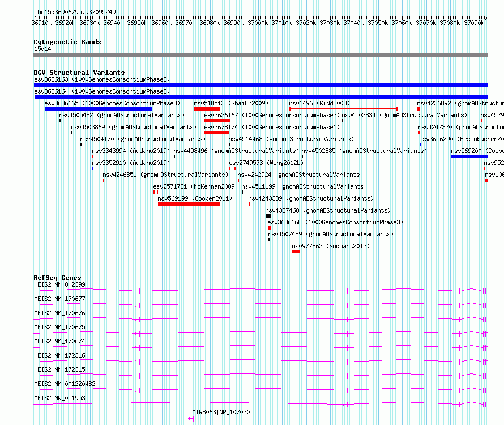504x425 pixels.
Task: Open esv2678174 (1000GenomesConsortiumPhase1) label
Action: click(x=272, y=127)
